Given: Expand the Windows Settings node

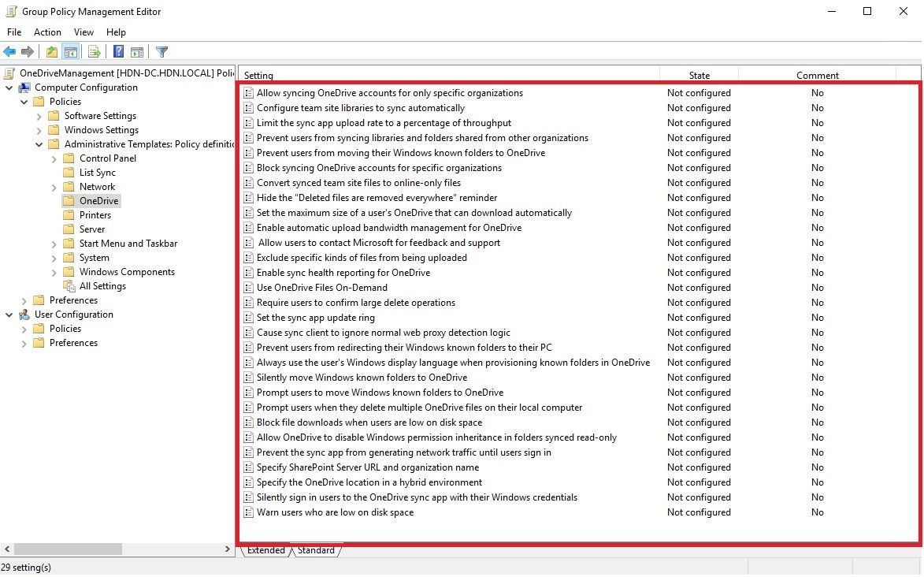Looking at the screenshot, I should tap(39, 130).
